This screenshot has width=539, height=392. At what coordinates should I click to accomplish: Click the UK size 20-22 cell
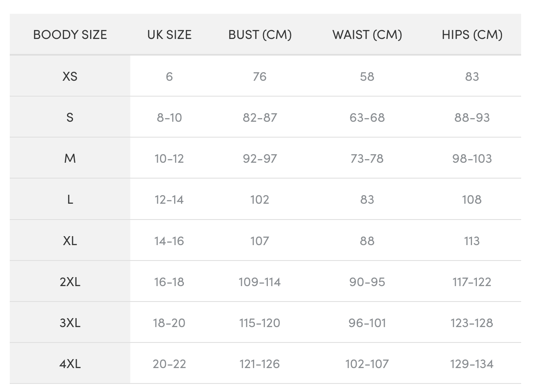click(169, 364)
